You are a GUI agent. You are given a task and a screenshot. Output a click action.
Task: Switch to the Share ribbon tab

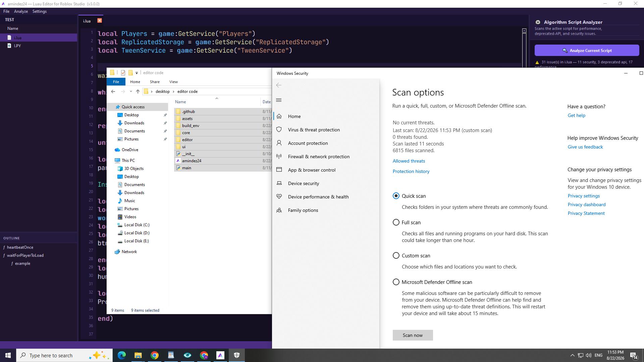(155, 82)
